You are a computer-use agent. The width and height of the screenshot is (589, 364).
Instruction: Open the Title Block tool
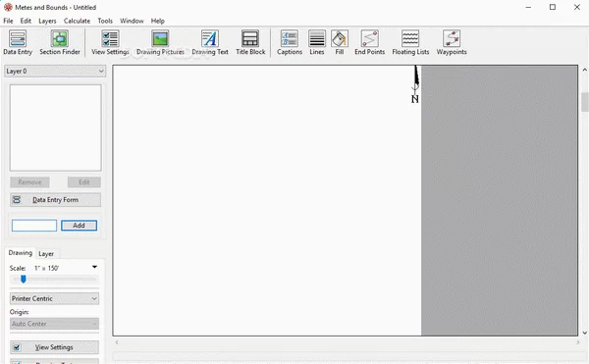pos(250,42)
